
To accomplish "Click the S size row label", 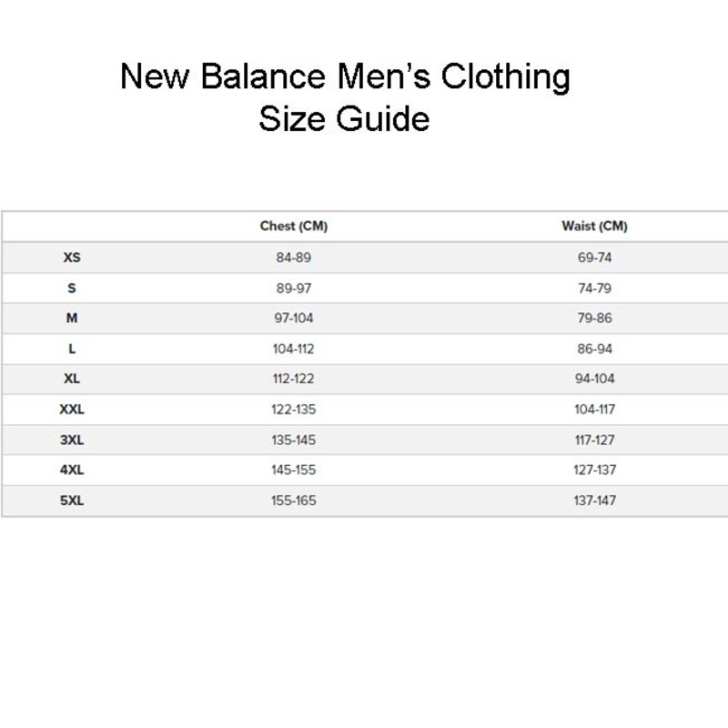I will tap(72, 288).
